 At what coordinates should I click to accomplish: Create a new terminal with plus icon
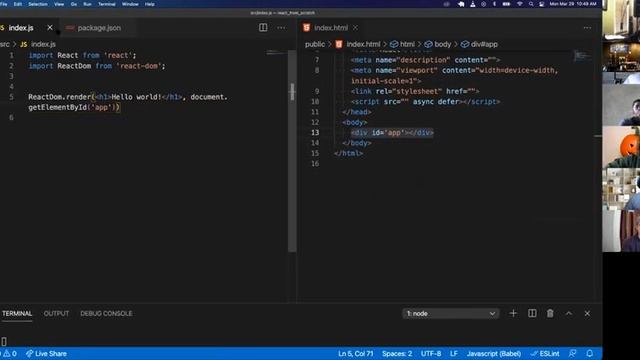click(x=513, y=313)
